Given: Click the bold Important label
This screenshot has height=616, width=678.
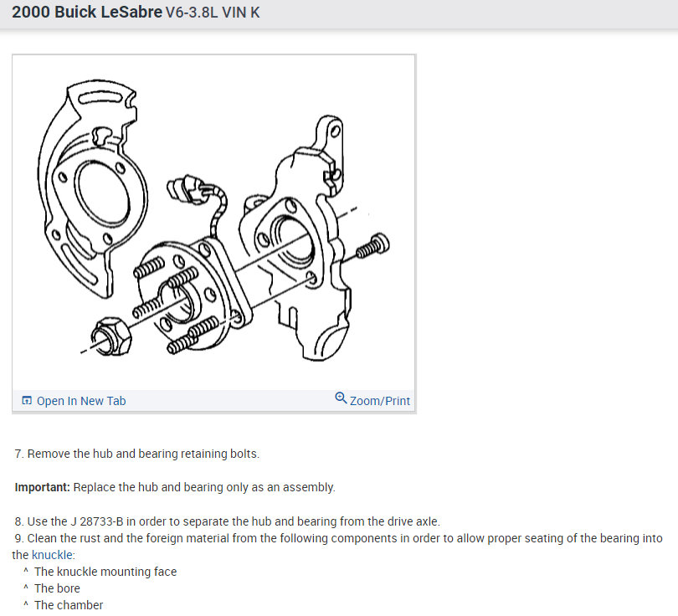Looking at the screenshot, I should (x=43, y=487).
